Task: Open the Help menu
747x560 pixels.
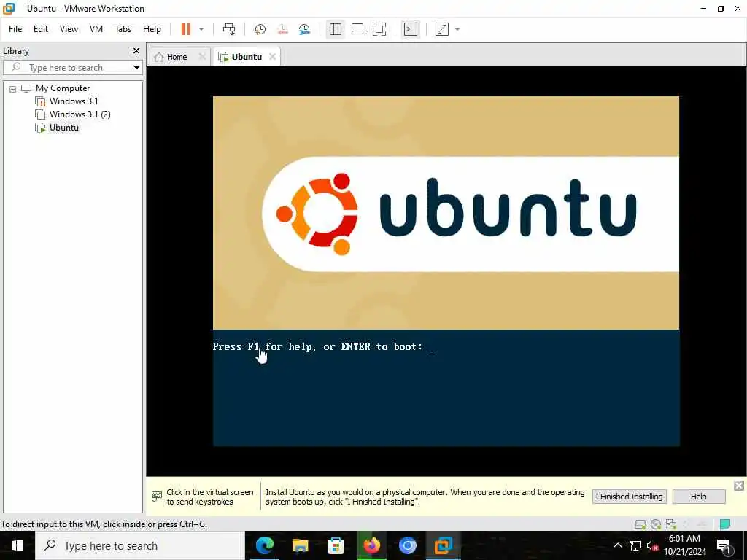Action: click(x=152, y=29)
